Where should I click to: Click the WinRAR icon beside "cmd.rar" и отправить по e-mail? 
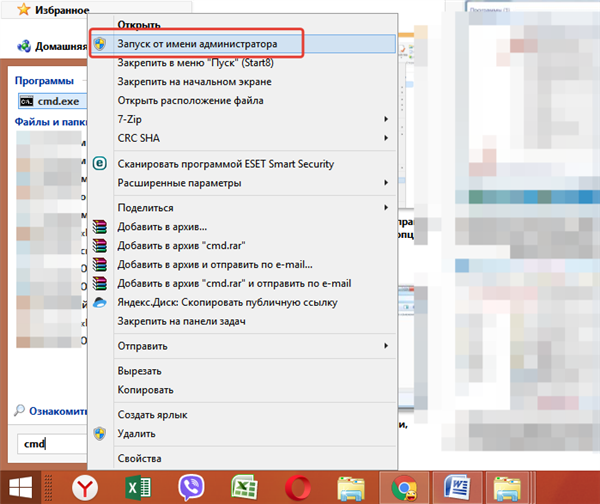[100, 283]
